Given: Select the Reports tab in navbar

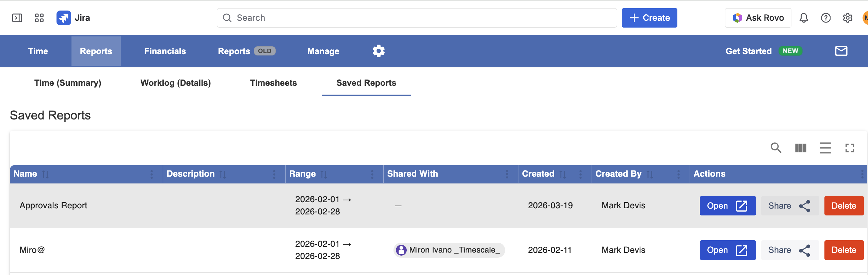Looking at the screenshot, I should [96, 51].
